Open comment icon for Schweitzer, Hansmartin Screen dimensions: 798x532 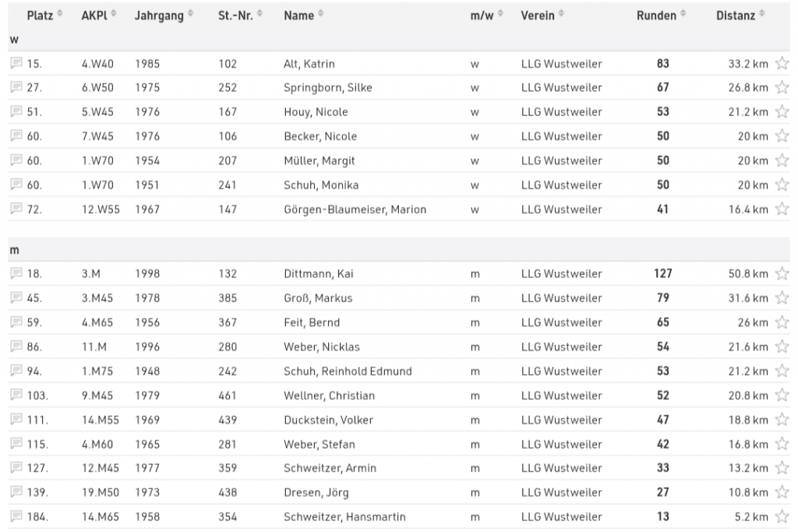point(16,516)
